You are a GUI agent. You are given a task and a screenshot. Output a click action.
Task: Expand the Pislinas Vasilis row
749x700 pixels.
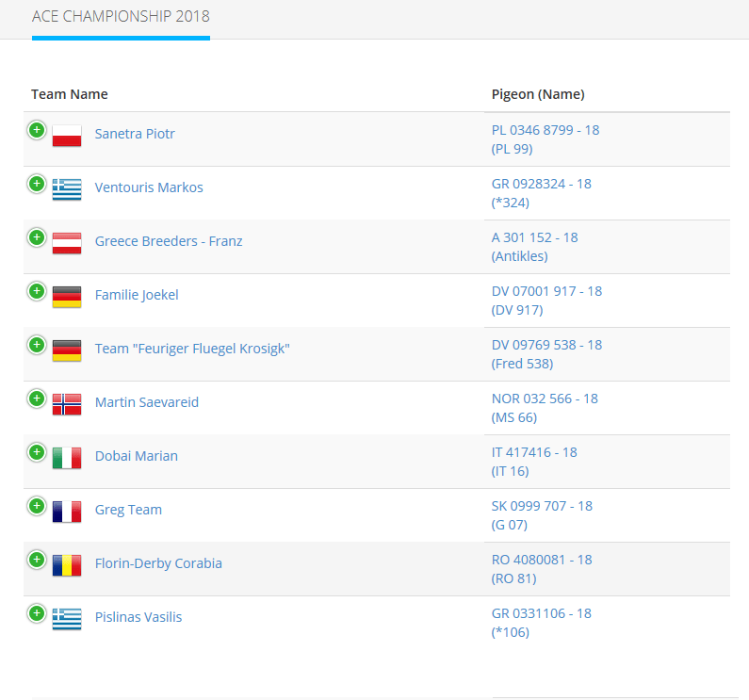click(x=37, y=613)
